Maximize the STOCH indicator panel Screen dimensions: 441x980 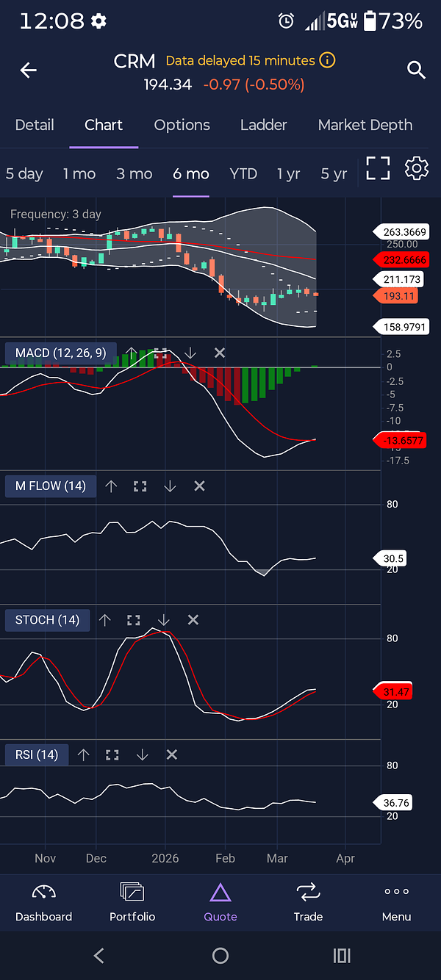click(133, 620)
